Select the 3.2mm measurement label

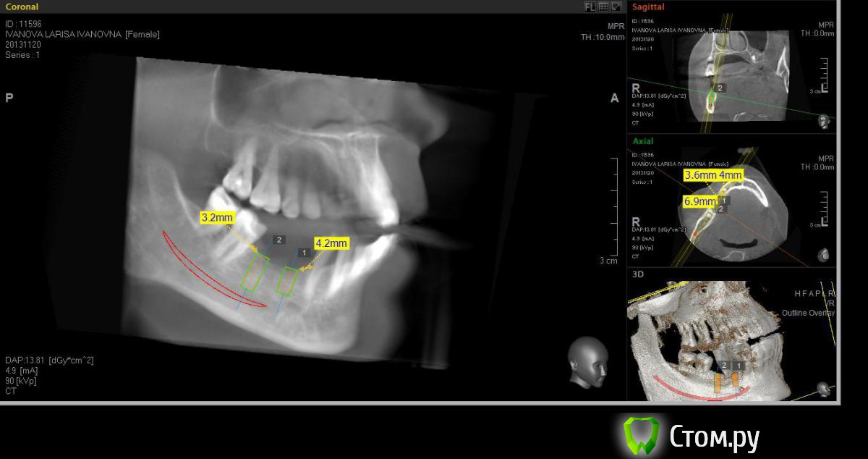[217, 216]
